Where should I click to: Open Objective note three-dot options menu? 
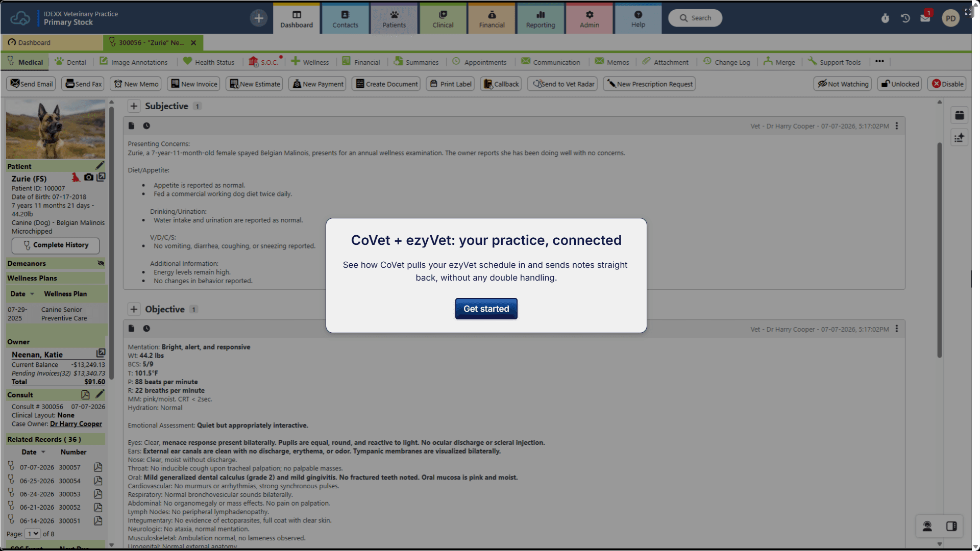coord(897,329)
